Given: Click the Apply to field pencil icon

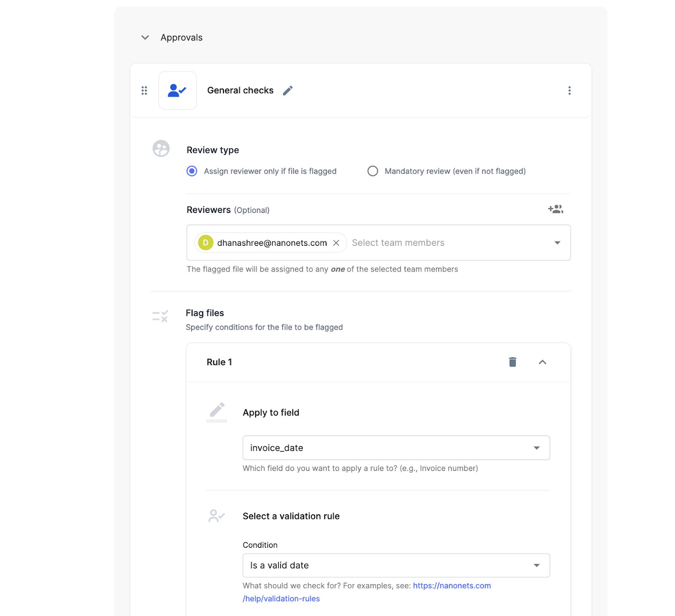Looking at the screenshot, I should [x=216, y=412].
